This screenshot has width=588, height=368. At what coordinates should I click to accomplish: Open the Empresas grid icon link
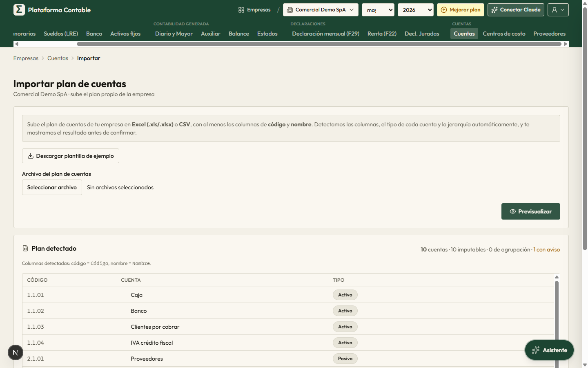pyautogui.click(x=254, y=10)
